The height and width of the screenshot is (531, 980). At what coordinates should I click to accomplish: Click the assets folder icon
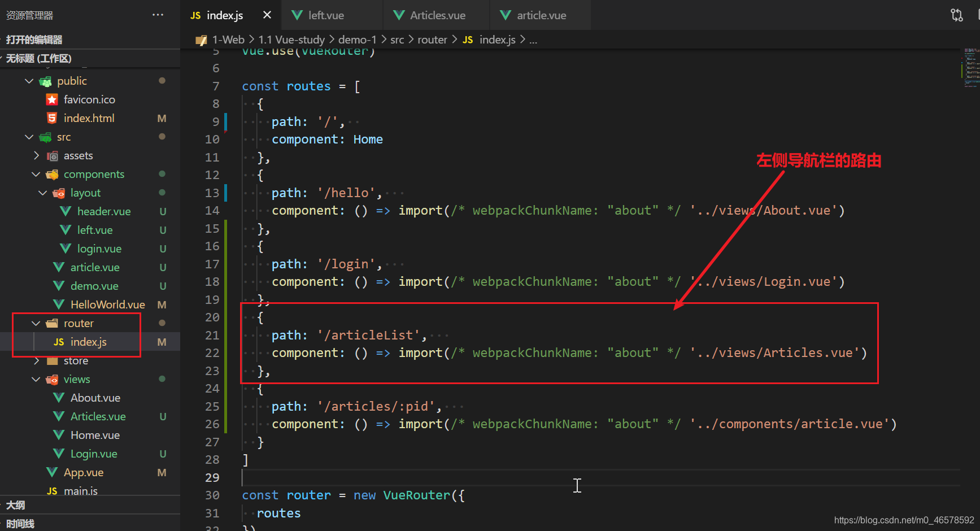[52, 155]
